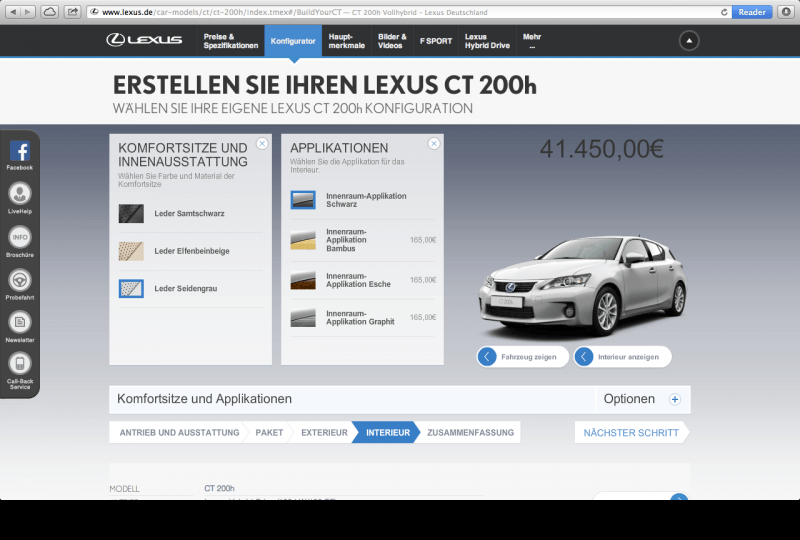This screenshot has height=540, width=800.
Task: Close the Komfortsitze und Innenausstattung panel
Action: [x=262, y=144]
